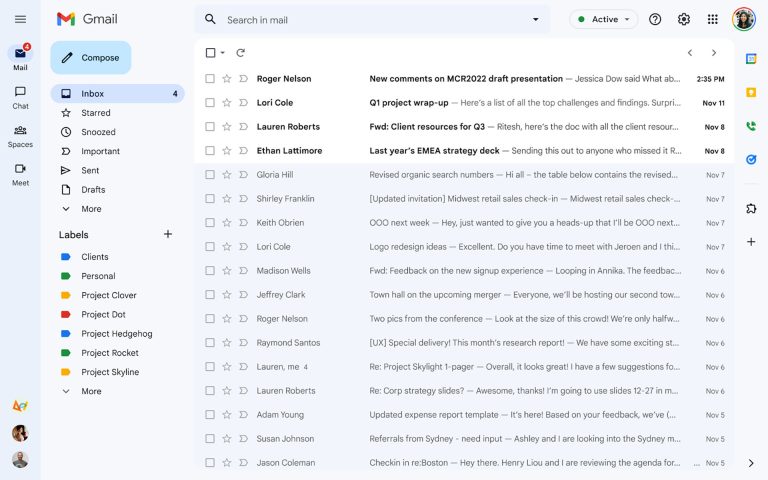Click the Compose button
This screenshot has width=768, height=480.
[91, 58]
